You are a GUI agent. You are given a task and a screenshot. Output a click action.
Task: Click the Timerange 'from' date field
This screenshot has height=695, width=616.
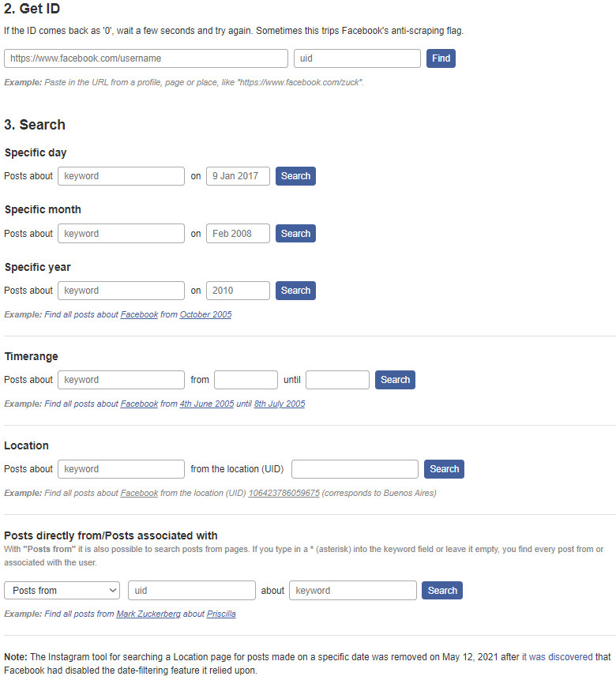246,380
